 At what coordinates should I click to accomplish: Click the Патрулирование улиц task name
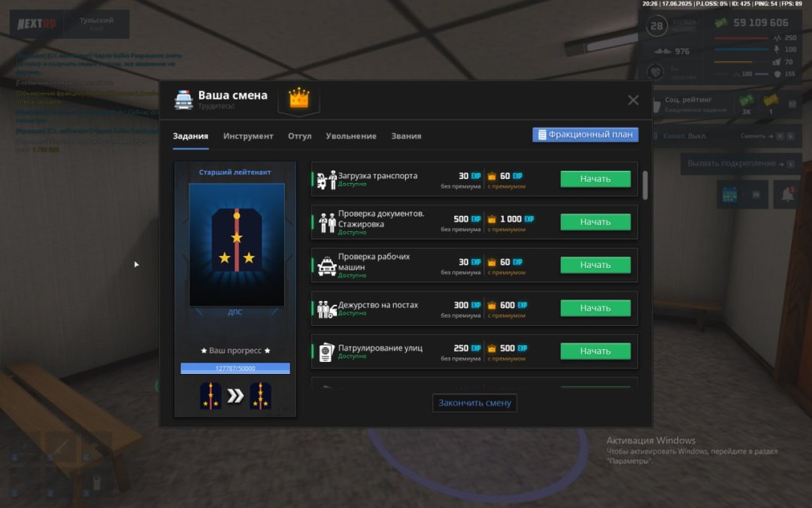coord(380,348)
